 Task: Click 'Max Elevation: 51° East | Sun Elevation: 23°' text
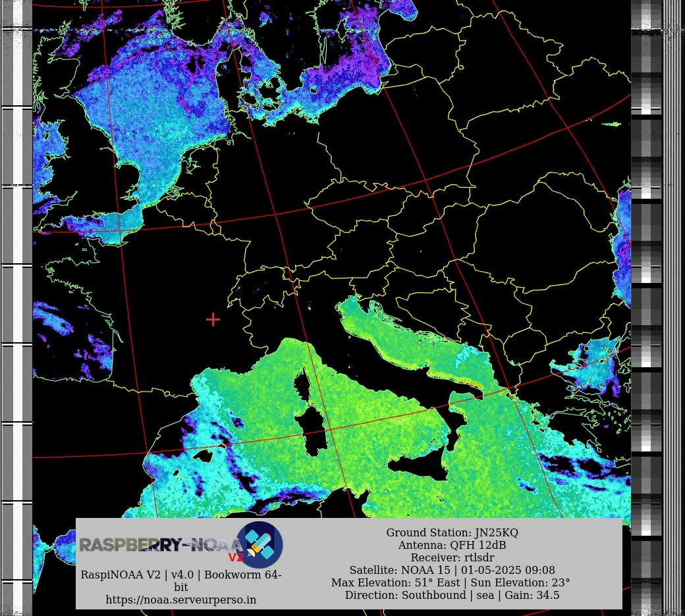(451, 582)
